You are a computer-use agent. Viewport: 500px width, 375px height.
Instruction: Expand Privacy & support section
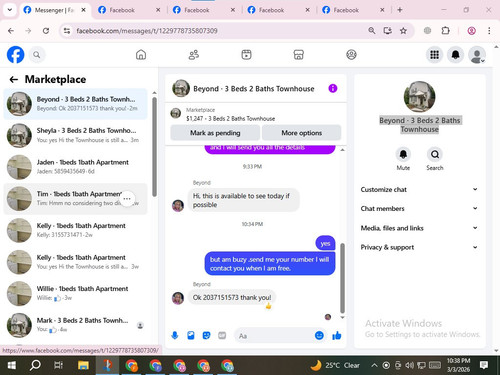point(419,247)
